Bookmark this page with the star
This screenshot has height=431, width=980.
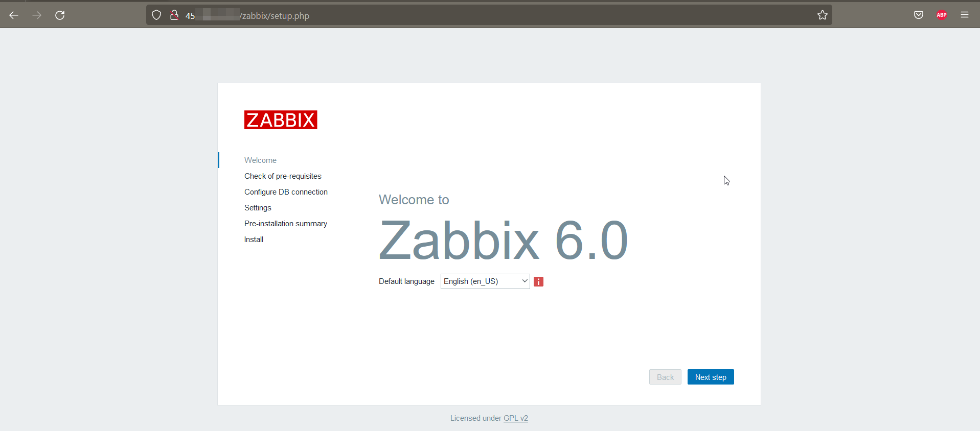822,15
